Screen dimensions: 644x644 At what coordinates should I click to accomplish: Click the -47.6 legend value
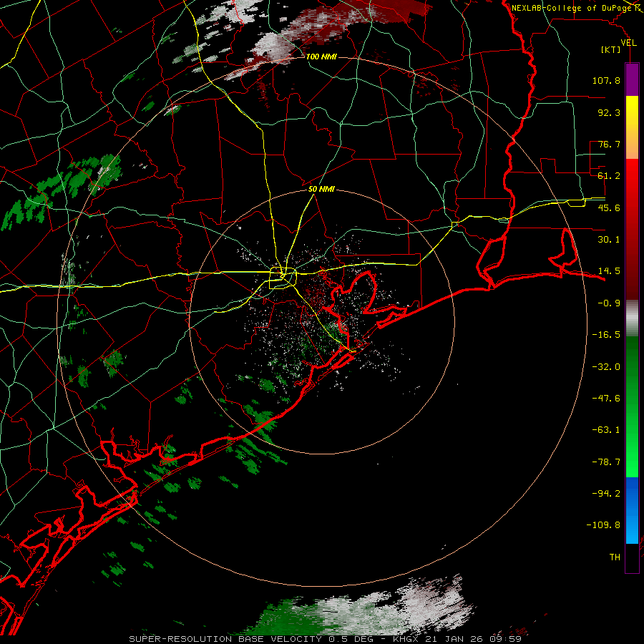click(x=606, y=399)
